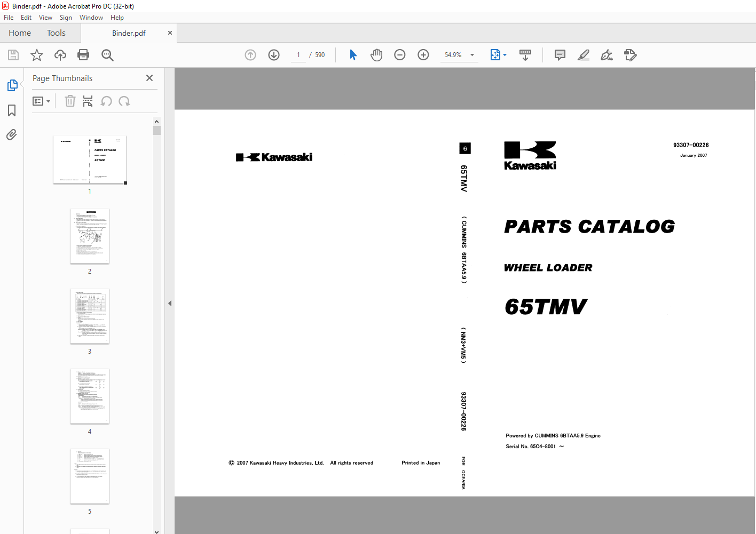Open the Edit menu
Viewport: 756px width, 534px height.
pos(26,18)
